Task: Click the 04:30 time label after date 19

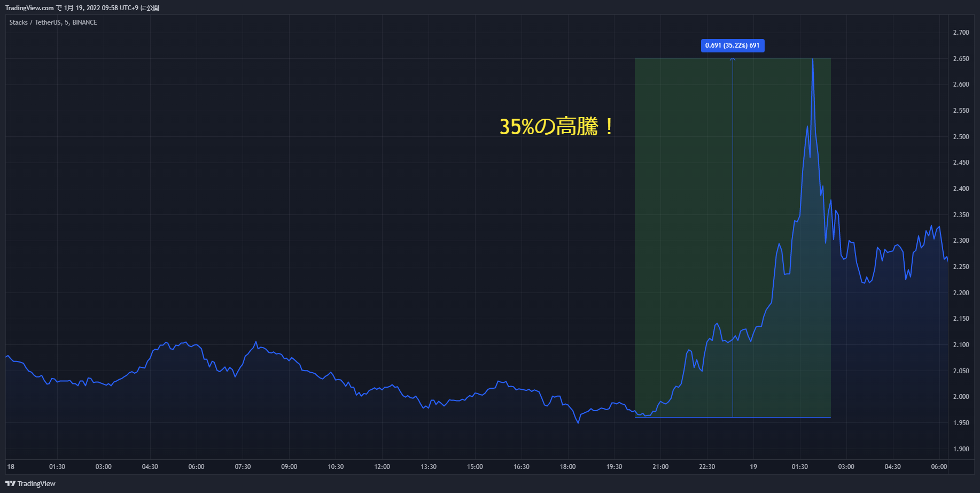Action: (x=893, y=467)
